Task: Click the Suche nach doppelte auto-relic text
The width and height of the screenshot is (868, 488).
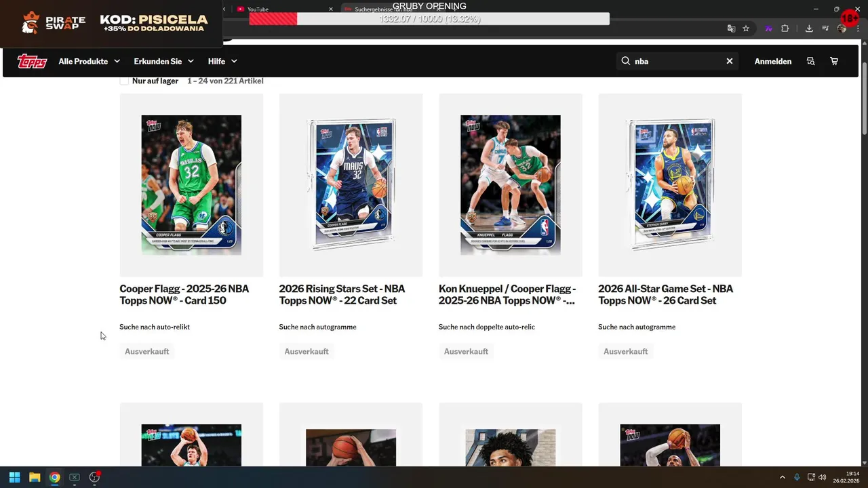Action: pos(487,327)
